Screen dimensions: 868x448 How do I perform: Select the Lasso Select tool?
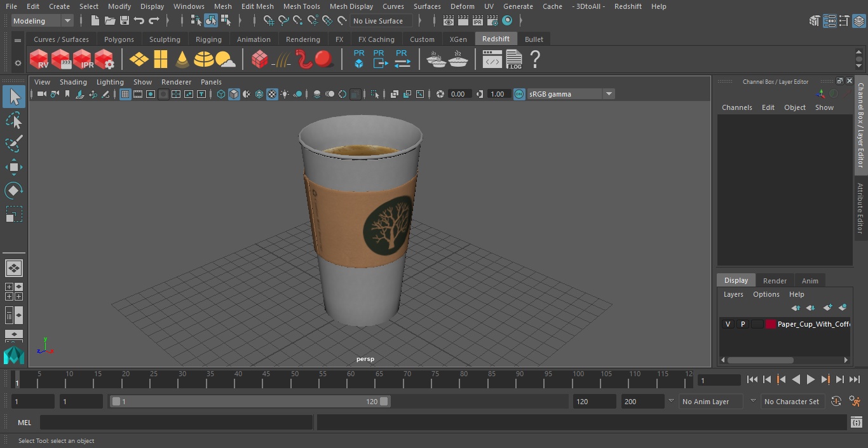point(14,120)
